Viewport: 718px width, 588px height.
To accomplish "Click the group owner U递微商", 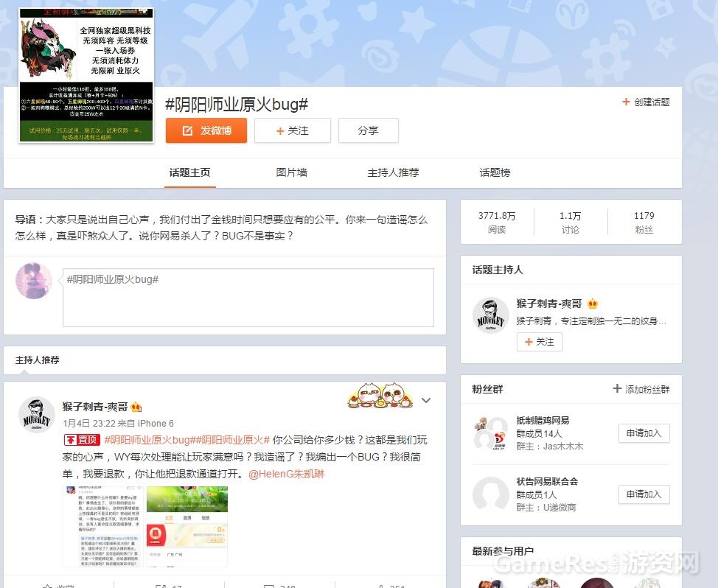I will pyautogui.click(x=560, y=507).
